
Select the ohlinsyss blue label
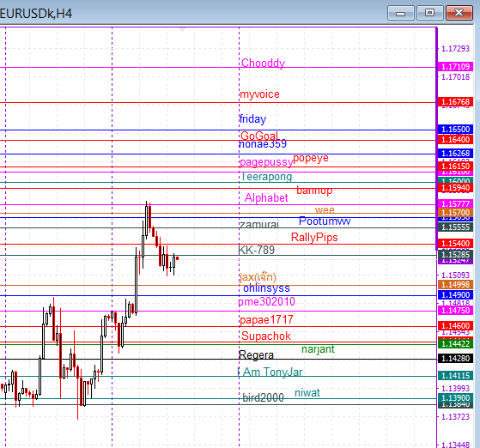tap(266, 288)
